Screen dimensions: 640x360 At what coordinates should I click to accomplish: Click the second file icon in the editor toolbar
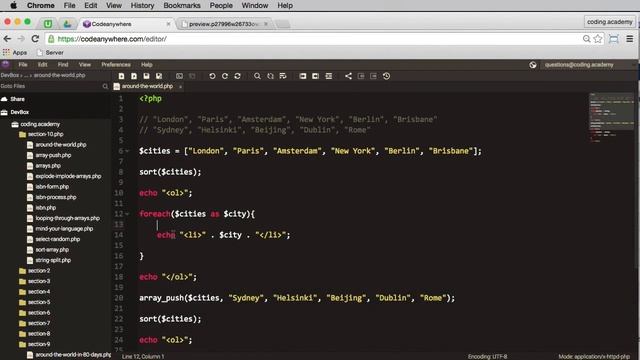click(134, 76)
